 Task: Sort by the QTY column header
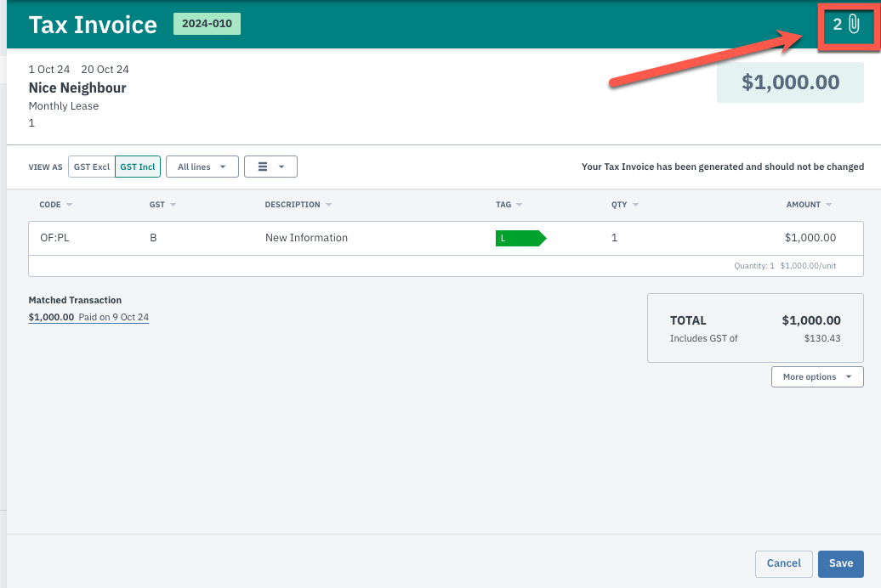(625, 205)
